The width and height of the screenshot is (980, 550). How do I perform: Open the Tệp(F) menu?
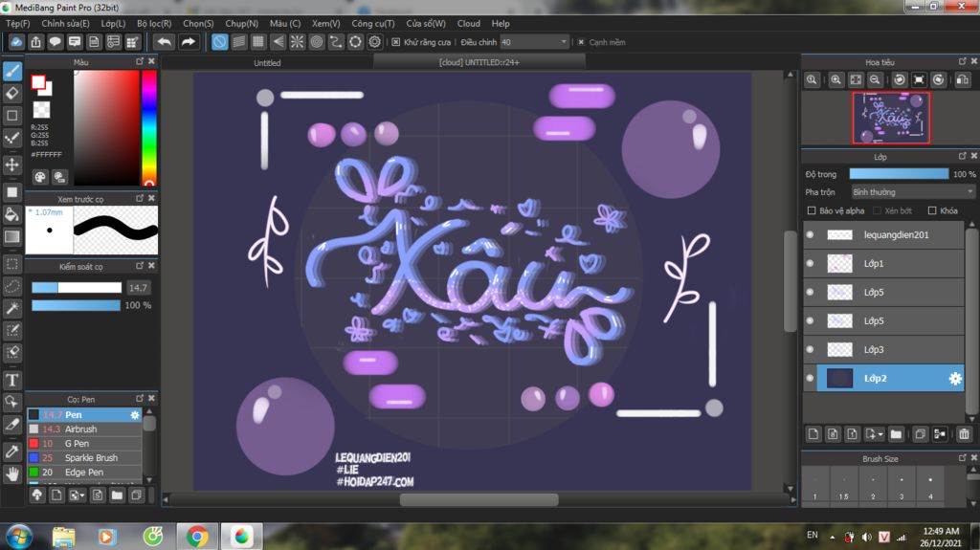(x=17, y=23)
